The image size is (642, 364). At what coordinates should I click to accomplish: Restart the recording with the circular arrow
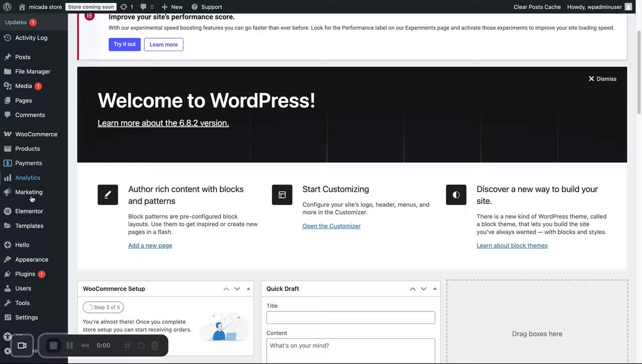[x=141, y=345]
